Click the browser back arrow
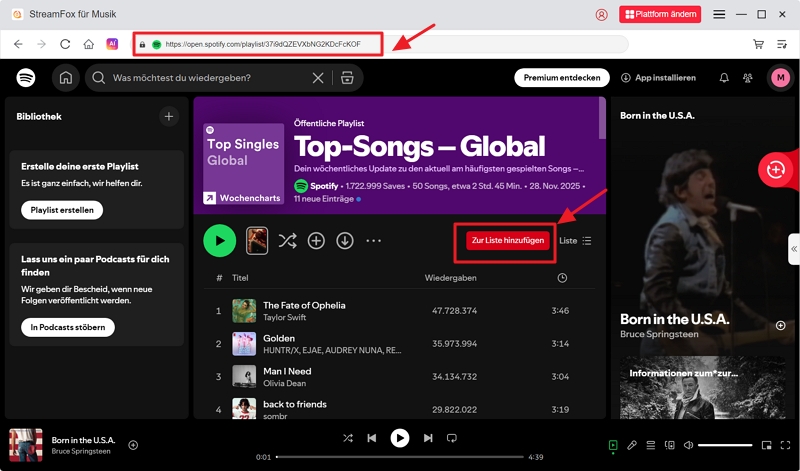 point(18,44)
